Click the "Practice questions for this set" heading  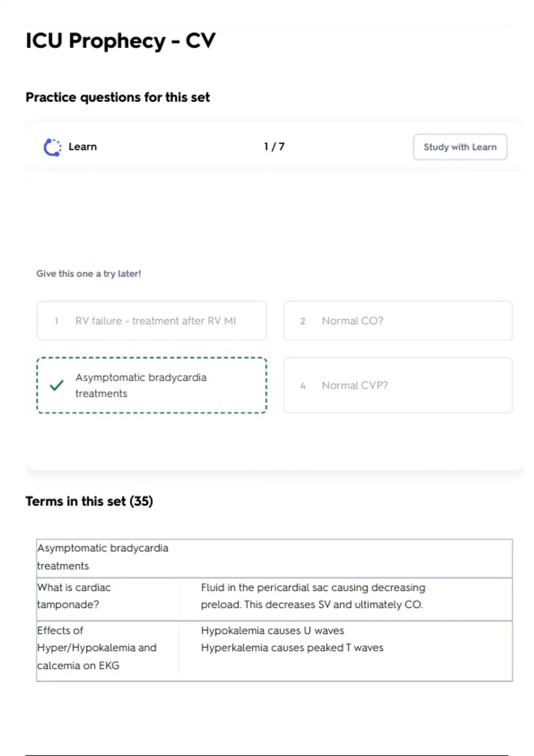coord(117,97)
